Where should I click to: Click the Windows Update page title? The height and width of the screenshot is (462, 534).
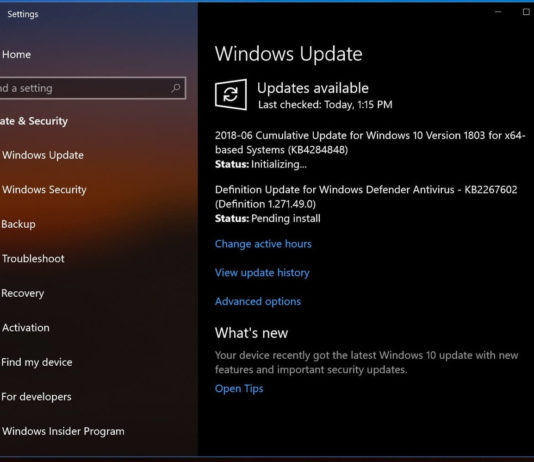[288, 54]
